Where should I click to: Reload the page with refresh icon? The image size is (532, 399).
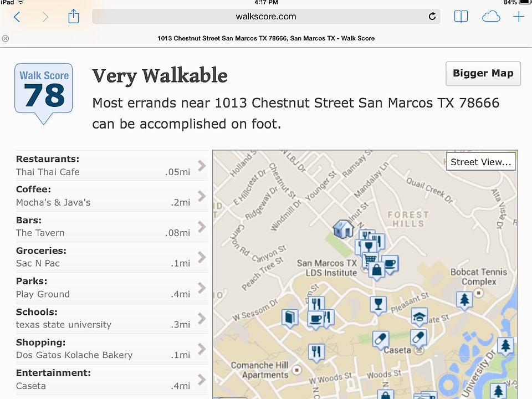[432, 16]
